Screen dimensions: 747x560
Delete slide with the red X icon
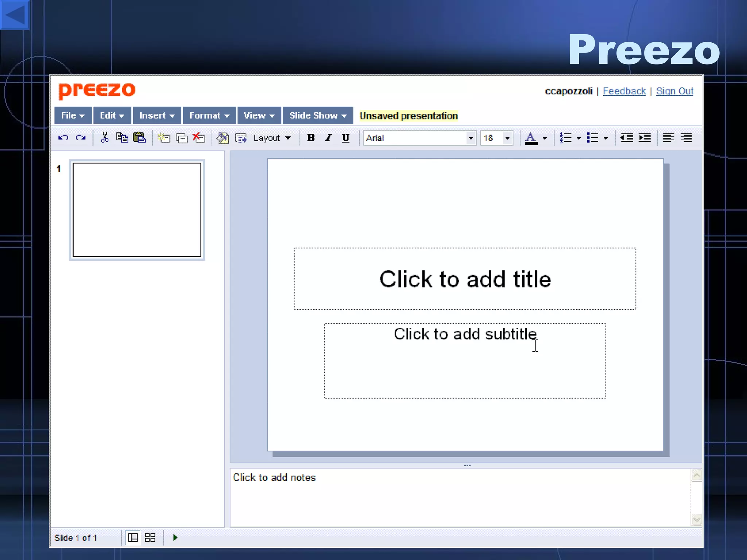pos(199,137)
